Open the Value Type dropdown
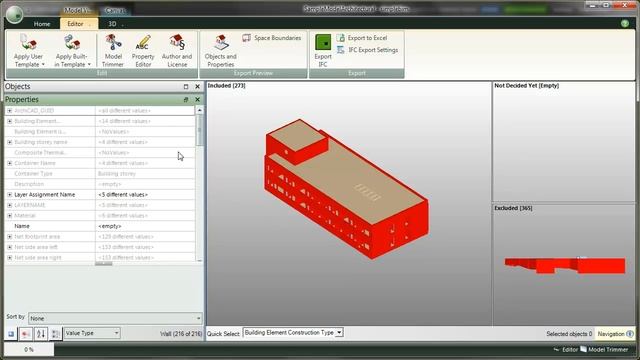This screenshot has width=640, height=360. [x=92, y=333]
